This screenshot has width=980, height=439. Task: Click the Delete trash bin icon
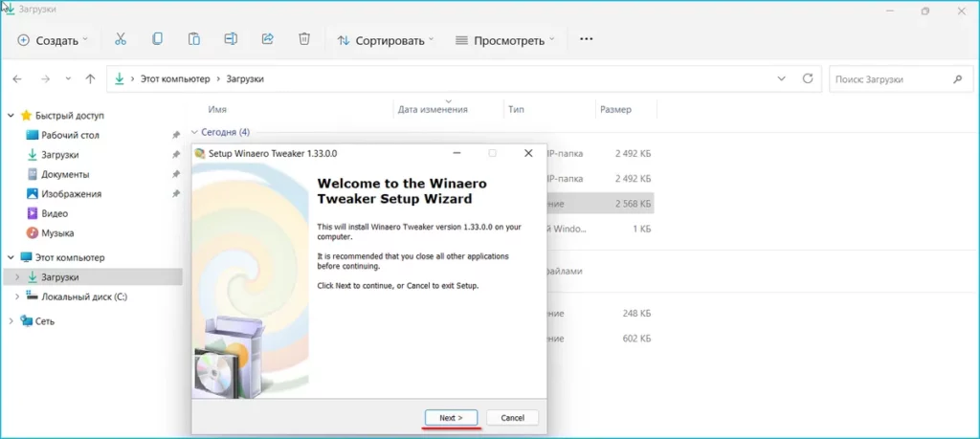coord(304,39)
